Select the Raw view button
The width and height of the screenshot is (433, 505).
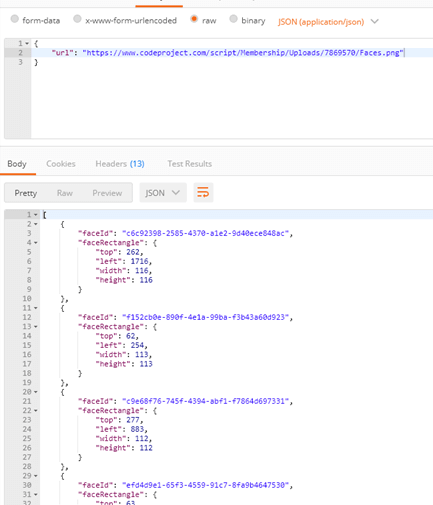point(65,193)
